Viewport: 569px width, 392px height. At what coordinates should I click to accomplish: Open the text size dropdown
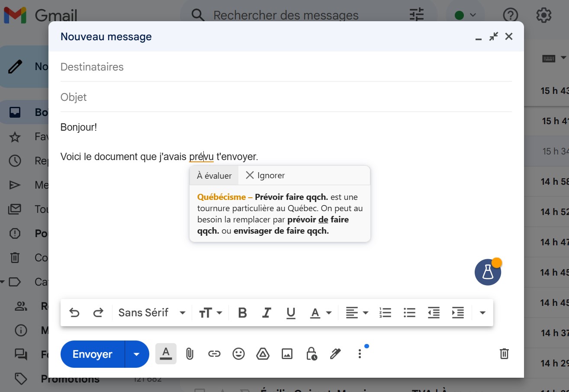[x=211, y=313]
